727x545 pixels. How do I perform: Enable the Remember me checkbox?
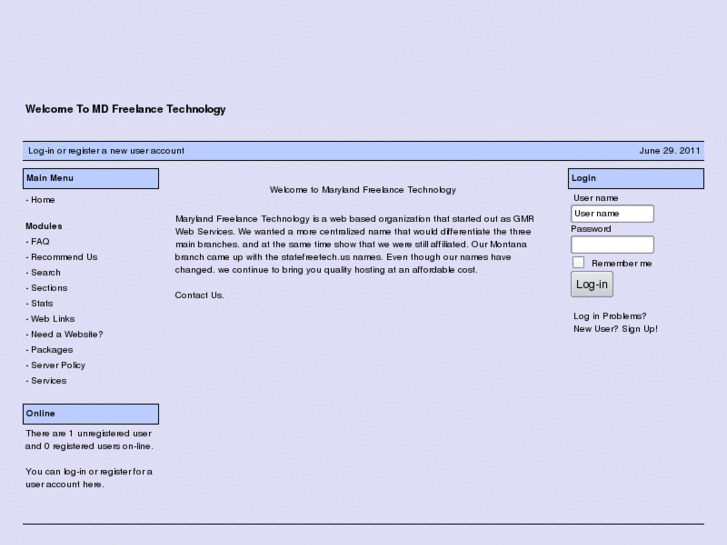tap(578, 263)
